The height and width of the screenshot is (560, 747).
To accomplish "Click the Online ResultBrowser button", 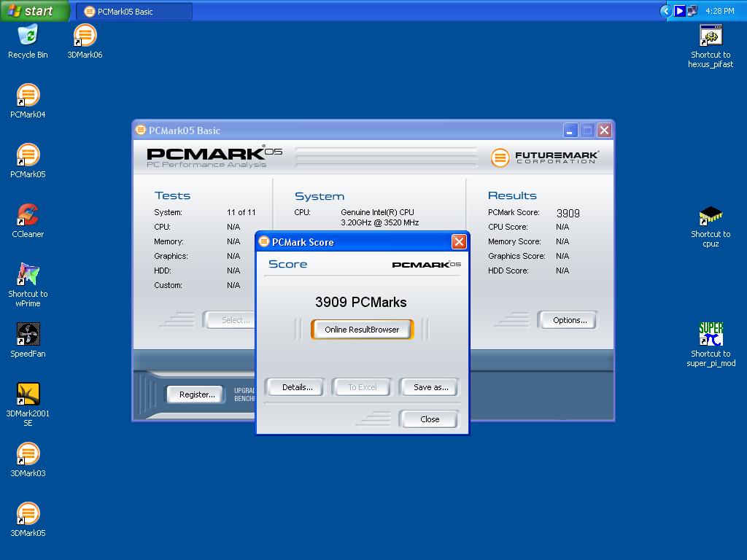I will click(x=362, y=330).
